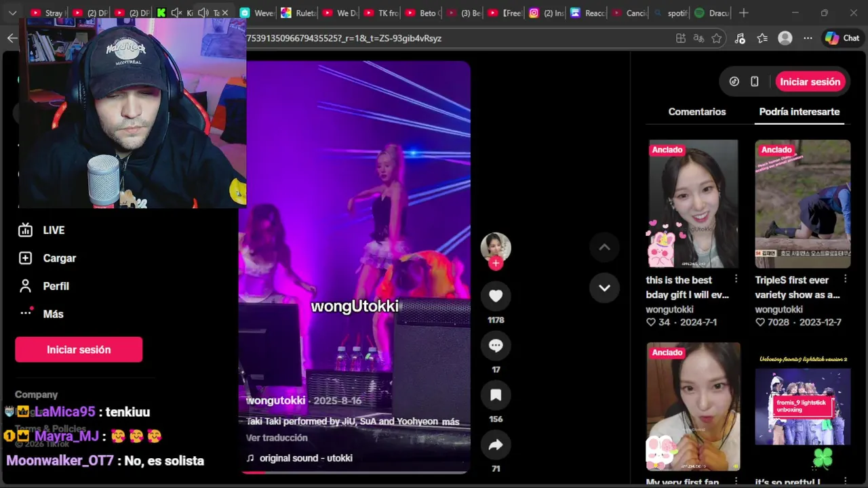Image resolution: width=868 pixels, height=488 pixels.
Task: Open options for the bday gift video
Action: 736,279
